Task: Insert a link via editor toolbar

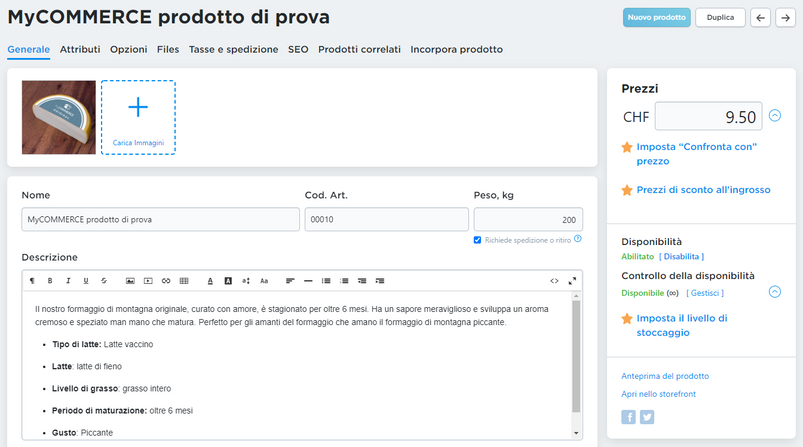Action: (166, 281)
